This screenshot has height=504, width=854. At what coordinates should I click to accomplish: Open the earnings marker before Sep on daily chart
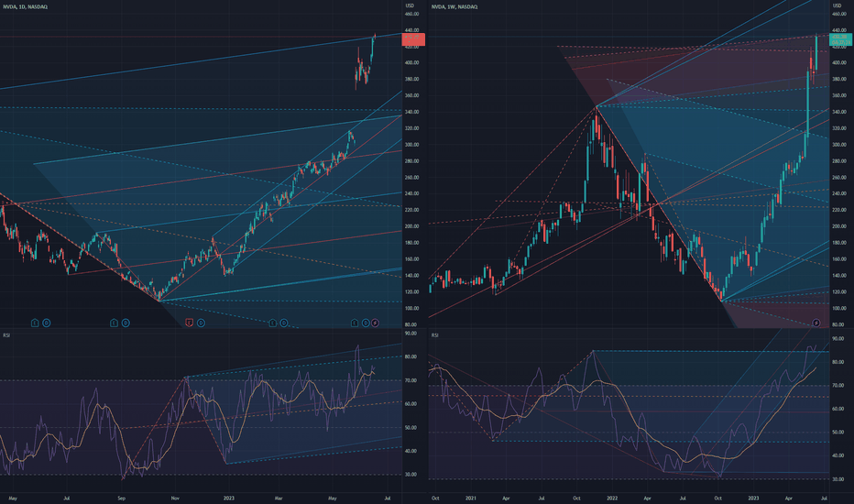tap(114, 323)
